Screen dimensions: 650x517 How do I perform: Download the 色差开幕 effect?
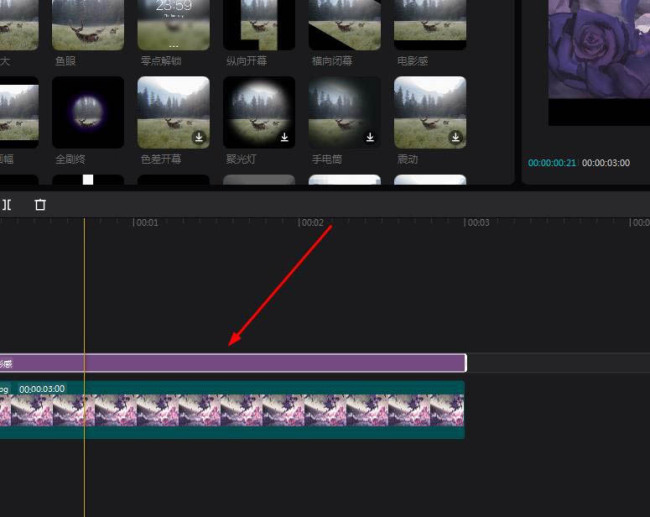[x=199, y=137]
